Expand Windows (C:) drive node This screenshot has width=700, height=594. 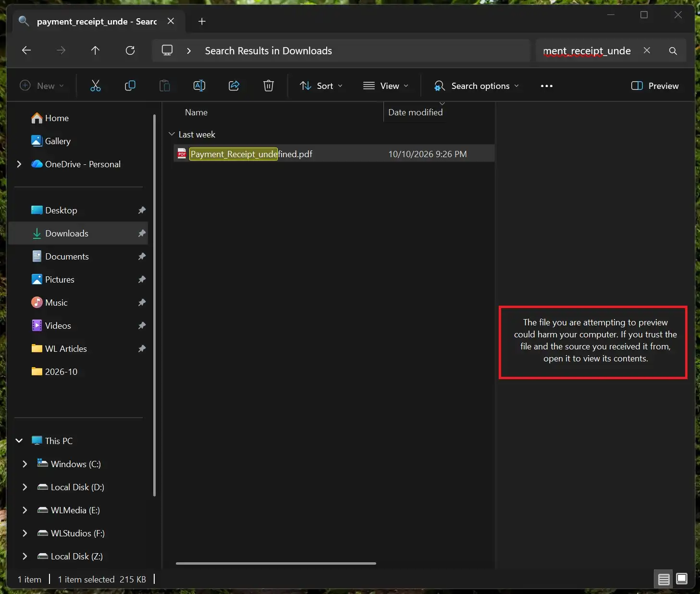[25, 464]
